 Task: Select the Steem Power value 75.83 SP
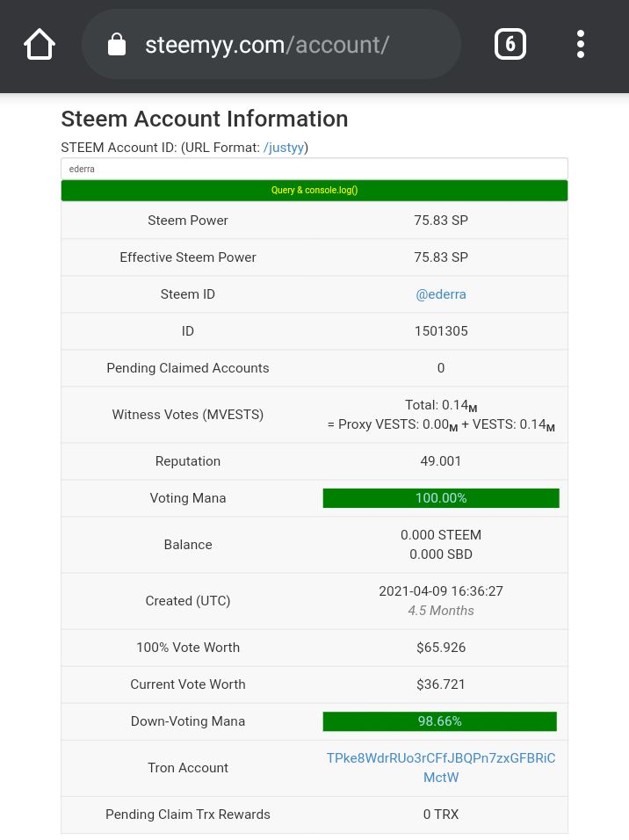tap(441, 221)
